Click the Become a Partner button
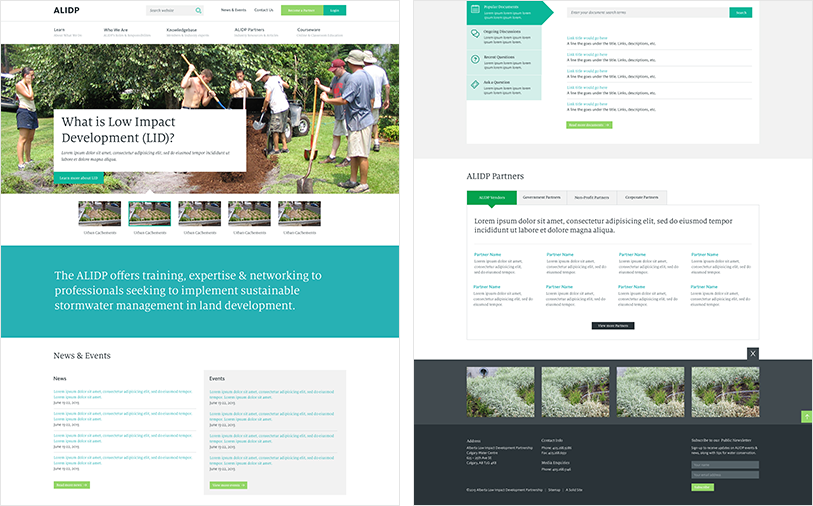This screenshot has height=506, width=813. point(299,10)
